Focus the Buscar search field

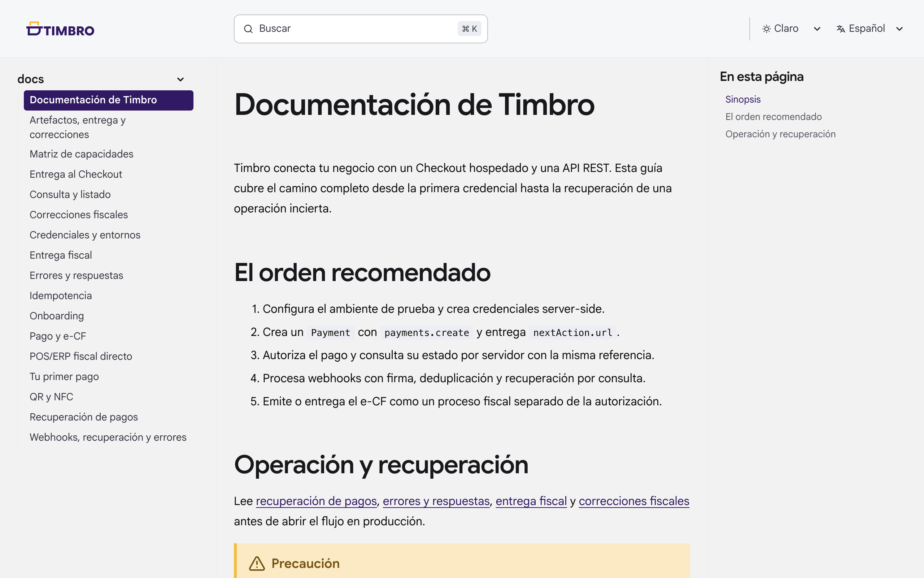(x=361, y=29)
